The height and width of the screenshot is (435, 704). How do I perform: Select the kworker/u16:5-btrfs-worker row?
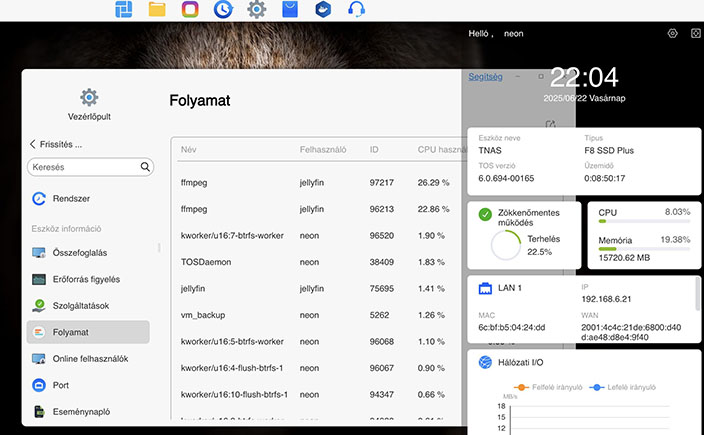pos(317,342)
